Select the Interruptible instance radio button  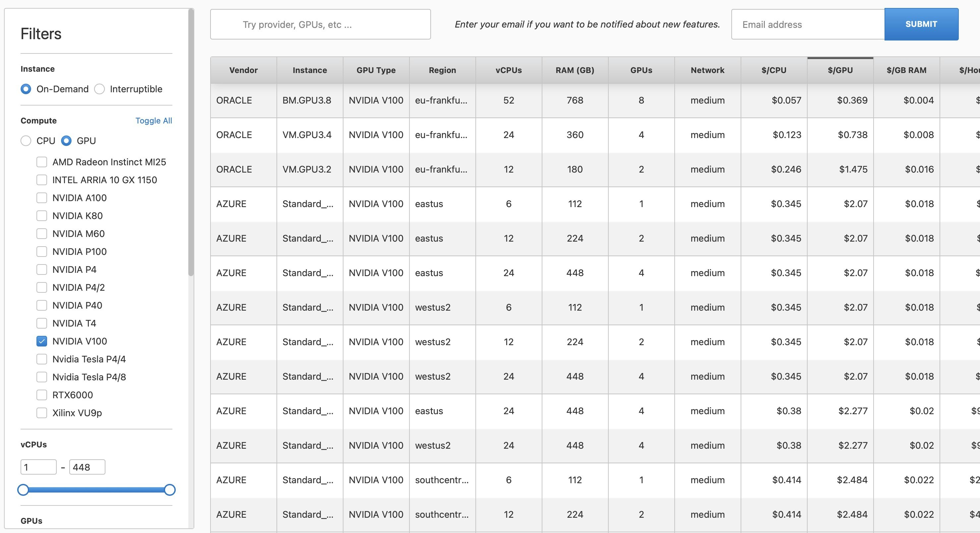pos(100,89)
